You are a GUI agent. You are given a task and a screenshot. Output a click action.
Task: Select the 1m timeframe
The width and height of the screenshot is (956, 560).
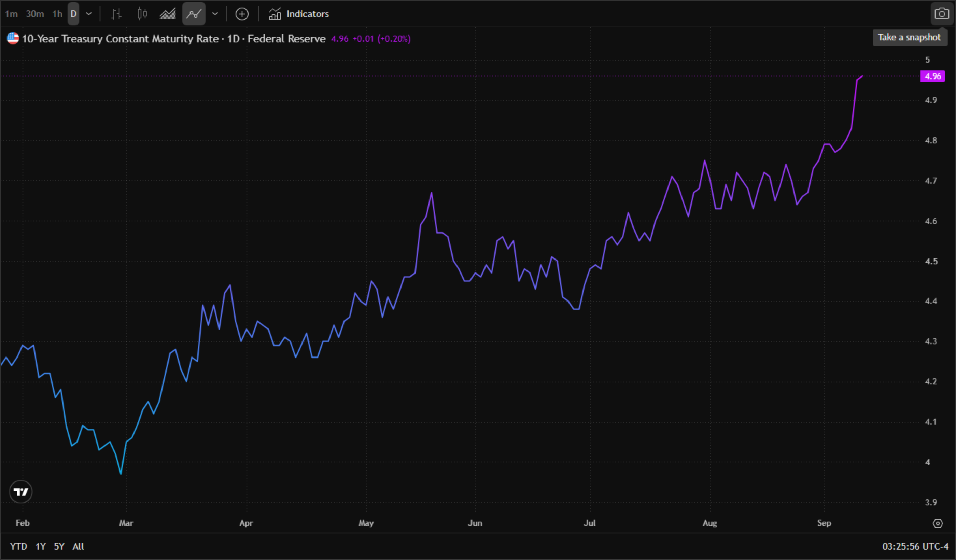coord(11,14)
